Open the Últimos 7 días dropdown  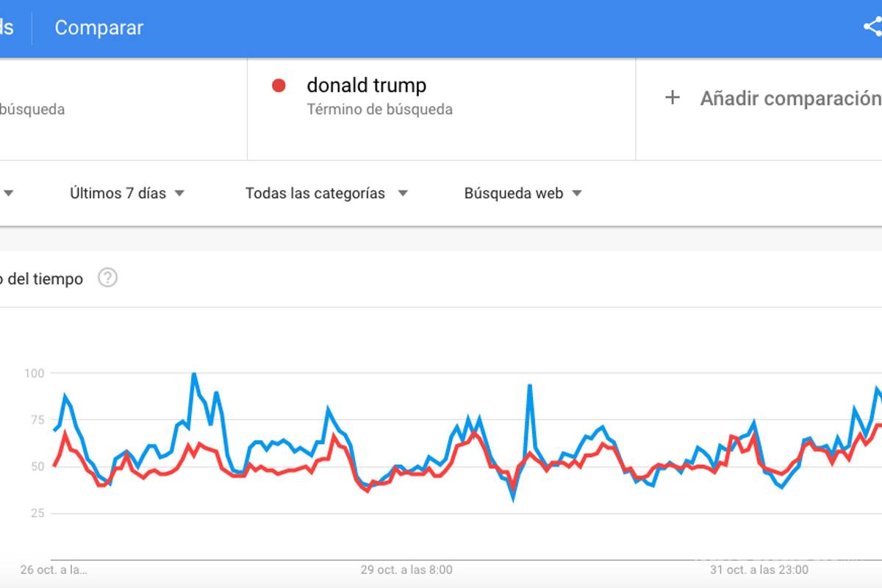(129, 193)
